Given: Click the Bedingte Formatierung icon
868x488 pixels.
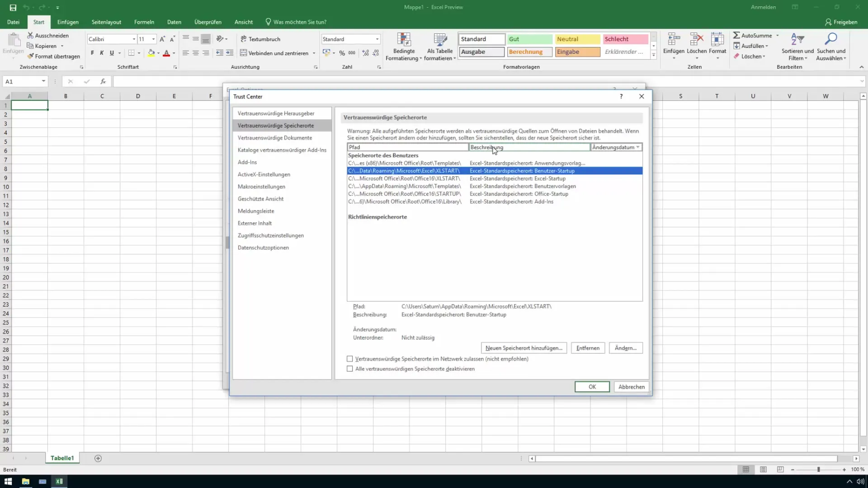Looking at the screenshot, I should [x=404, y=40].
